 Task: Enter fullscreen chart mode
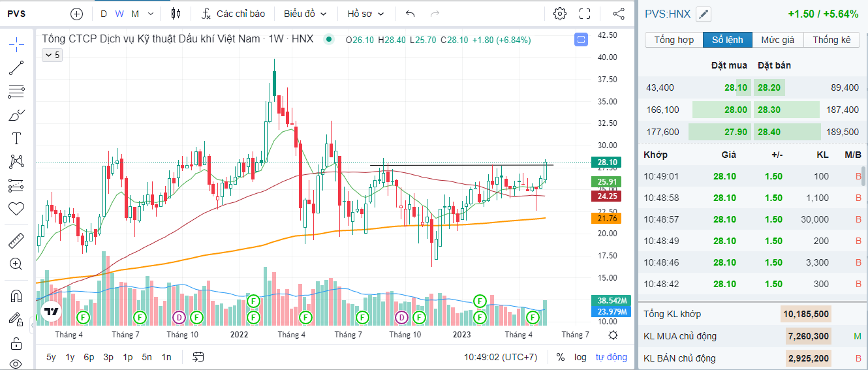[585, 14]
